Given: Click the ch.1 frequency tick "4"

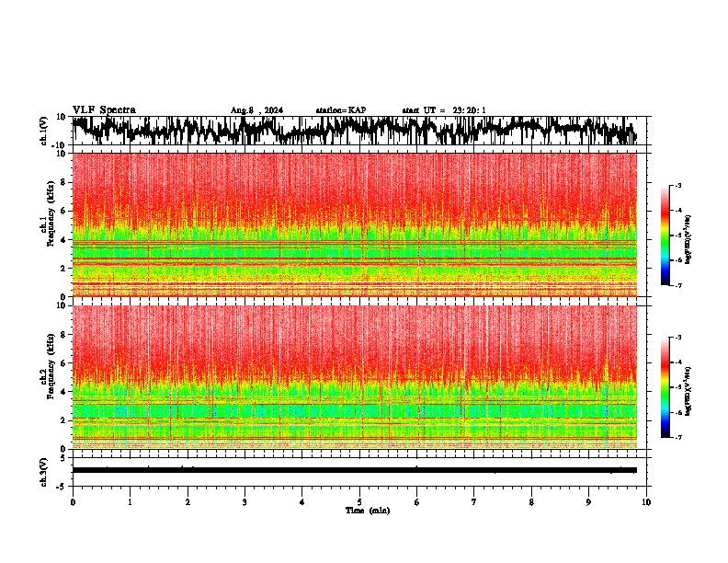Looking at the screenshot, I should [64, 240].
